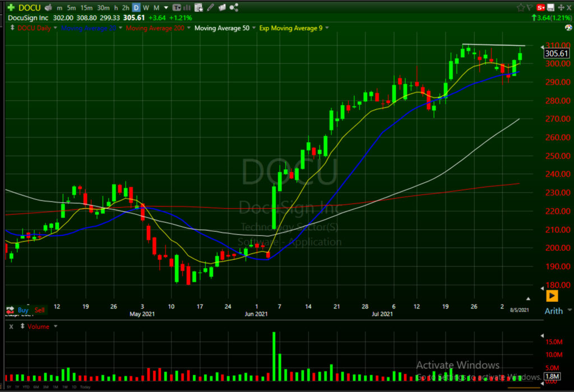Click the orange play button
574x392 pixels.
(552, 296)
